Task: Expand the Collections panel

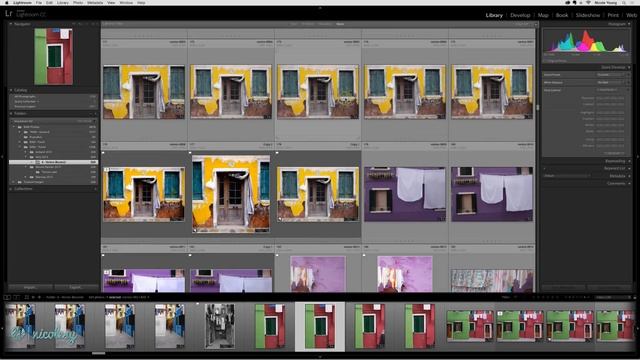Action: click(x=11, y=189)
